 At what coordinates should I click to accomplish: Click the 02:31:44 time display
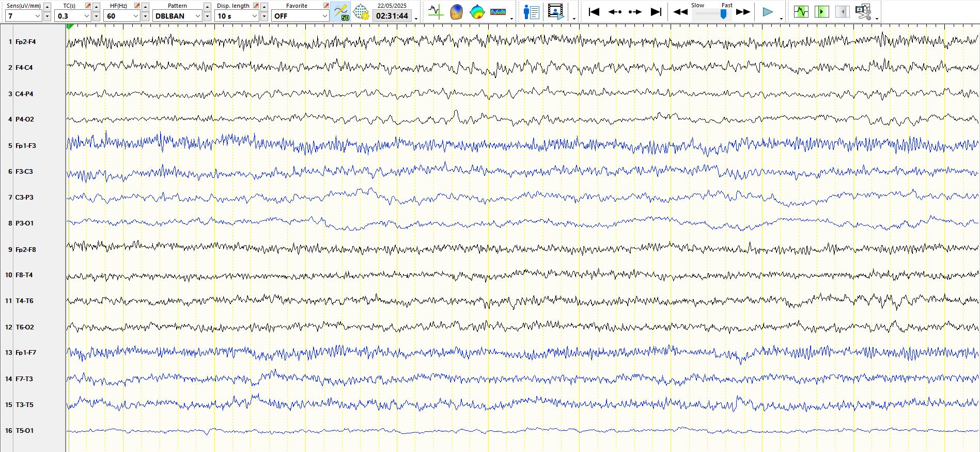pyautogui.click(x=392, y=16)
